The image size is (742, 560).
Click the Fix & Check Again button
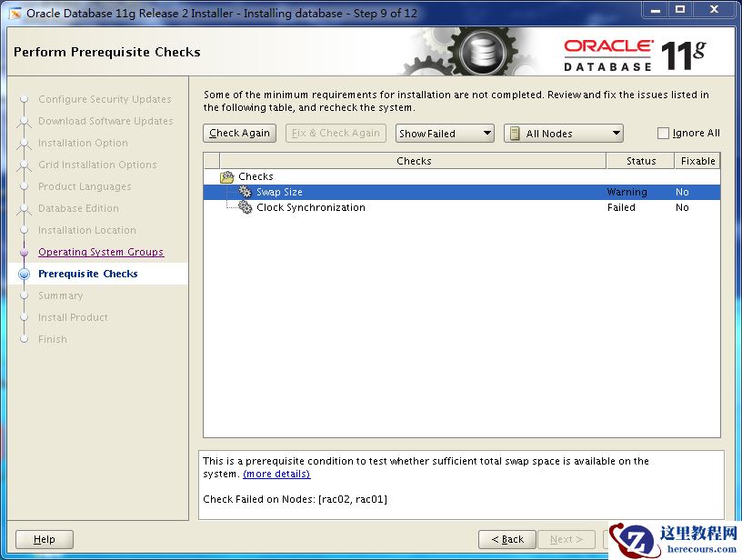pos(336,133)
